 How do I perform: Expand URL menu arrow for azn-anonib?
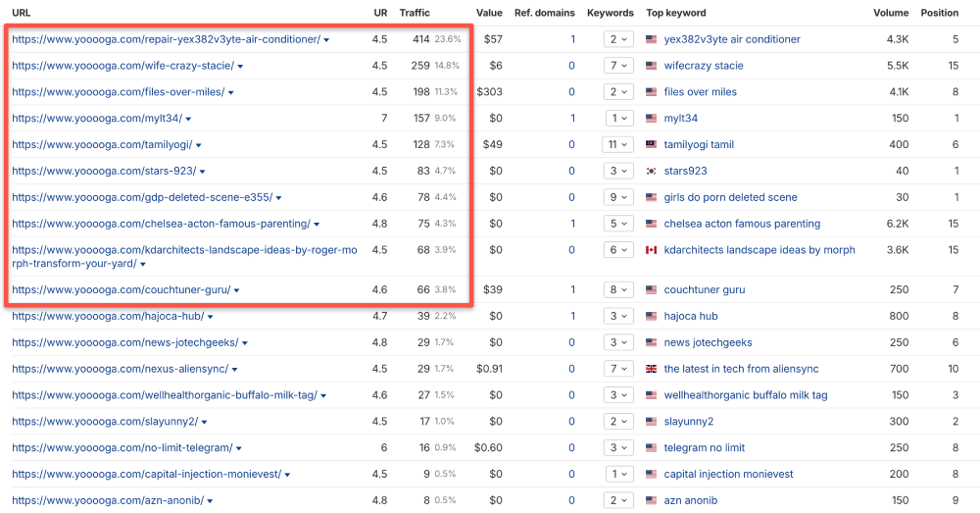click(210, 501)
